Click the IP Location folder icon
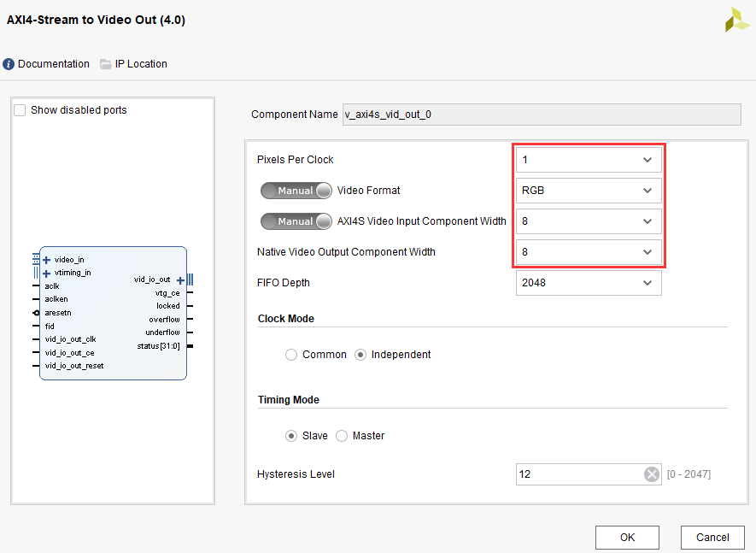 106,64
